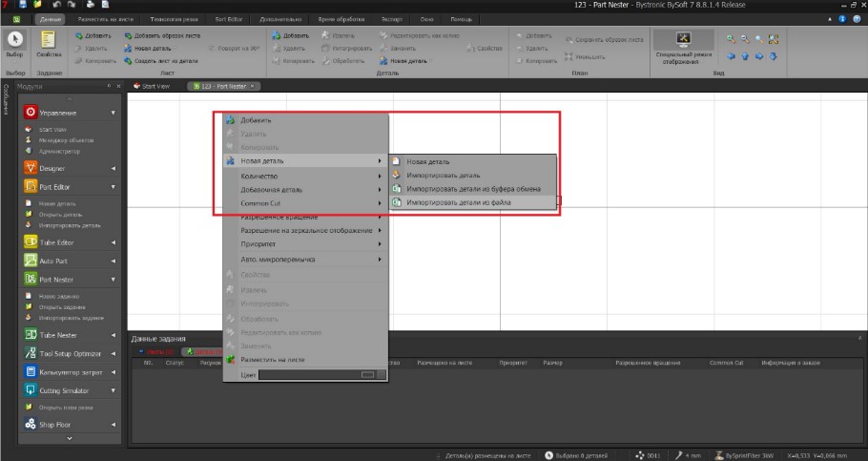The height and width of the screenshot is (461, 868).
Task: Open the Данные ribbon tab
Action: (x=51, y=19)
